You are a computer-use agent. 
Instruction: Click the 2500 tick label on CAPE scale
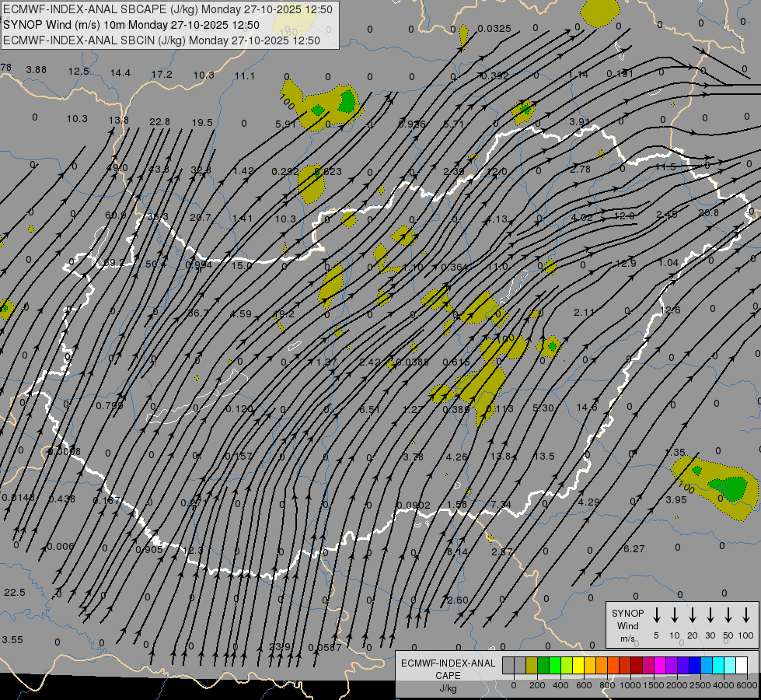point(700,685)
